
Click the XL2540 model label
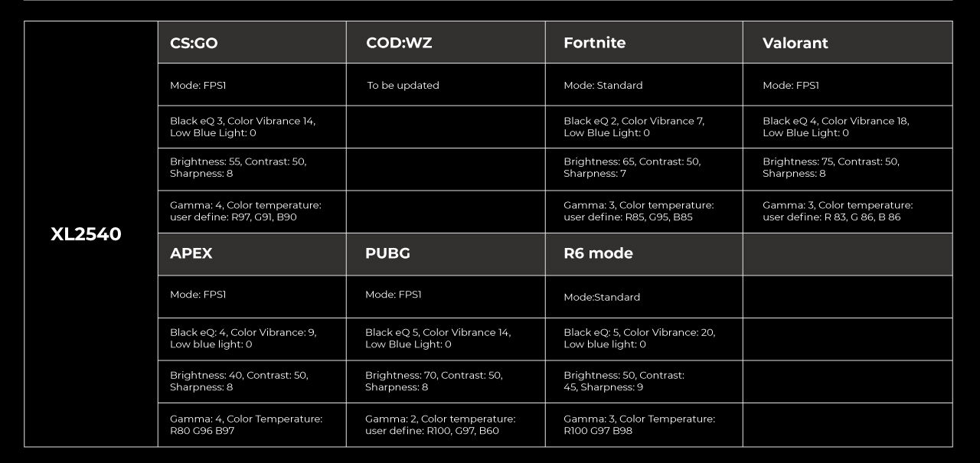[86, 234]
